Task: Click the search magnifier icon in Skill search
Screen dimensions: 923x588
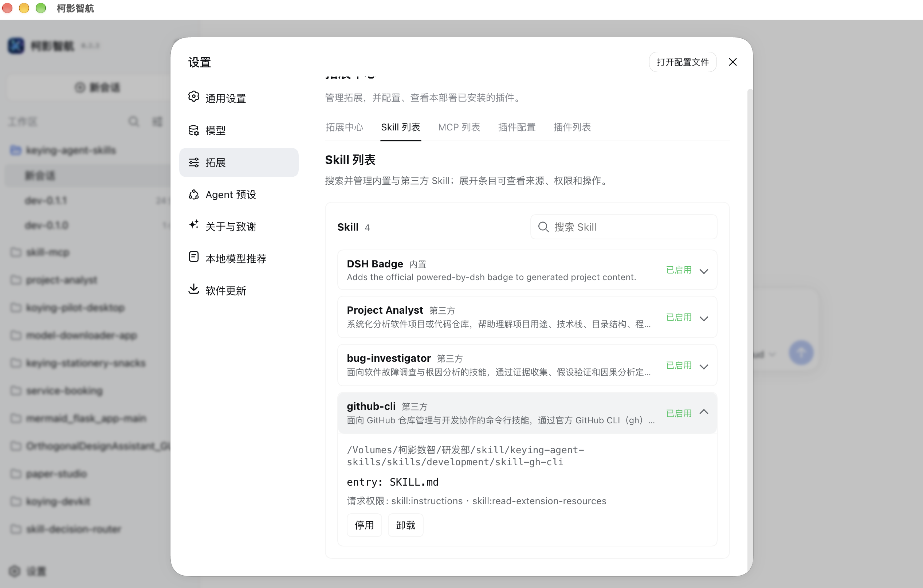Action: 543,227
